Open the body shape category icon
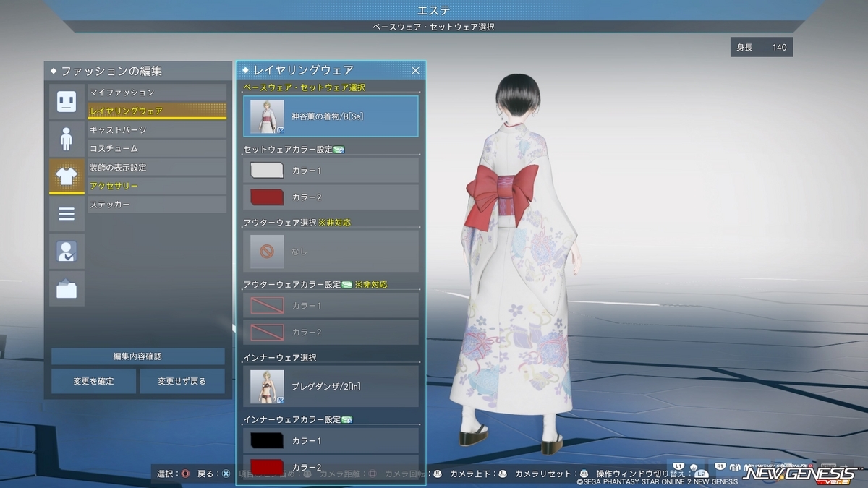This screenshot has width=868, height=488. coord(67,139)
